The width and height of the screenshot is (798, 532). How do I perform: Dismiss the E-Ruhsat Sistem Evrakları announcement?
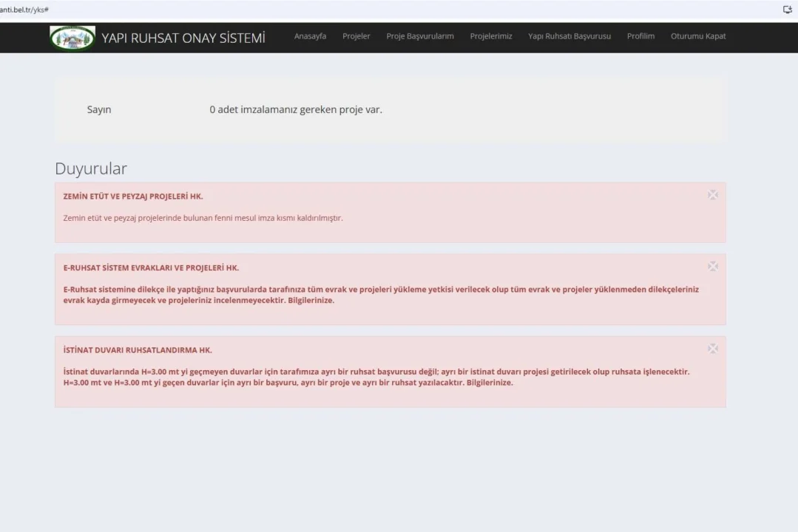point(712,266)
